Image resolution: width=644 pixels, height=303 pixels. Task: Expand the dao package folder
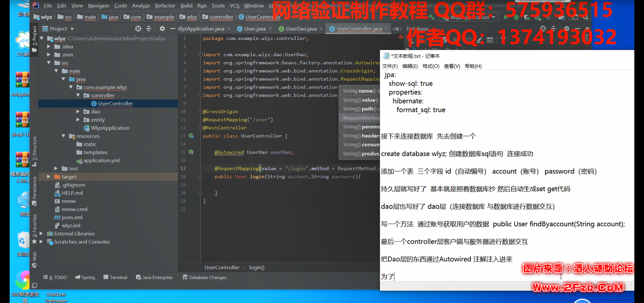pyautogui.click(x=78, y=112)
